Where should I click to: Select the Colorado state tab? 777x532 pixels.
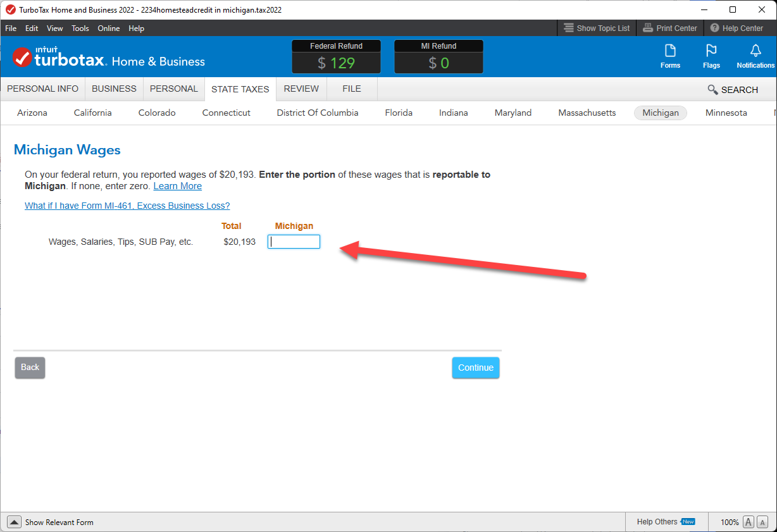tap(157, 113)
